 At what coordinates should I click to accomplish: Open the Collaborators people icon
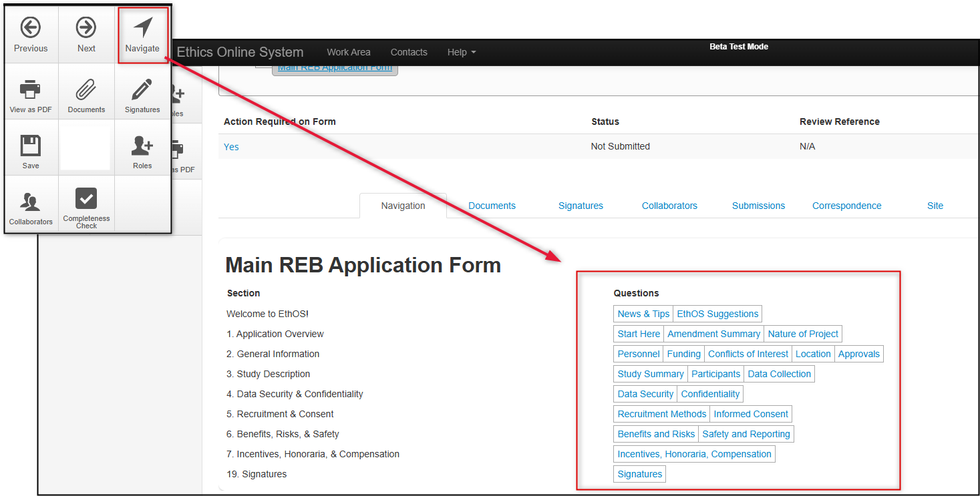pos(31,202)
